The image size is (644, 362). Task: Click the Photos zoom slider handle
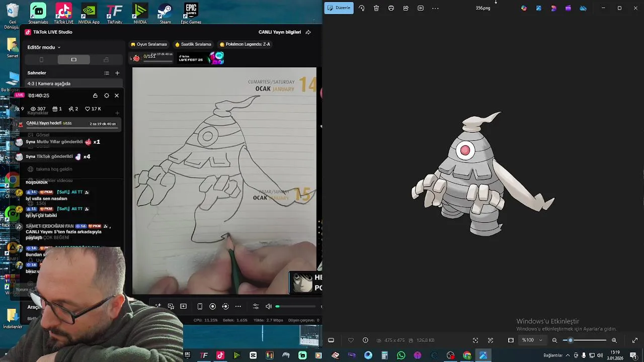570,340
